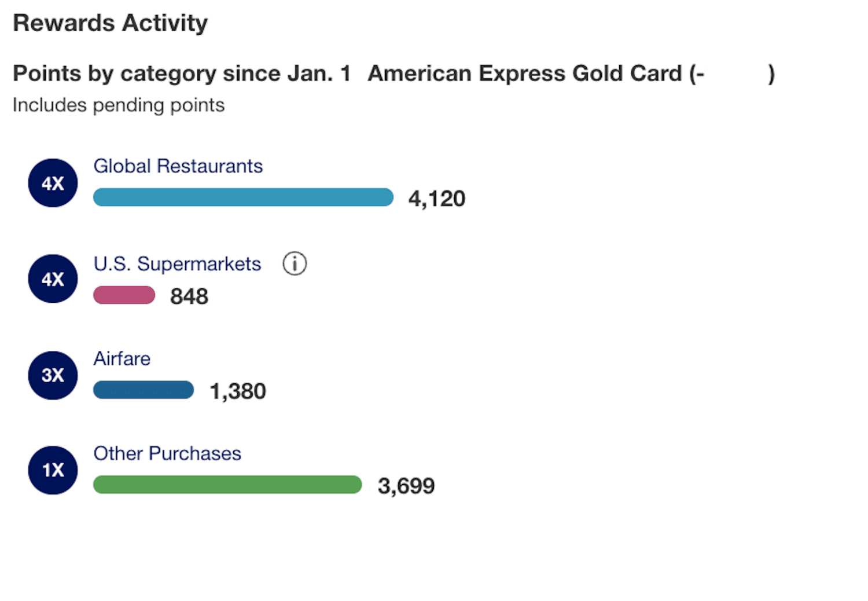Click the 4X badge beside U.S. Supermarkets
868x601 pixels.
pos(52,278)
